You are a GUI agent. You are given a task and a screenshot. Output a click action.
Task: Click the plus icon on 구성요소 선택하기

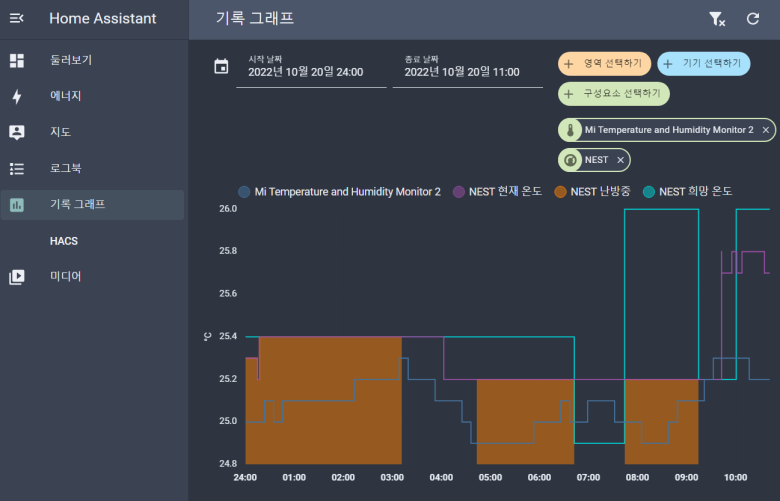pyautogui.click(x=569, y=94)
